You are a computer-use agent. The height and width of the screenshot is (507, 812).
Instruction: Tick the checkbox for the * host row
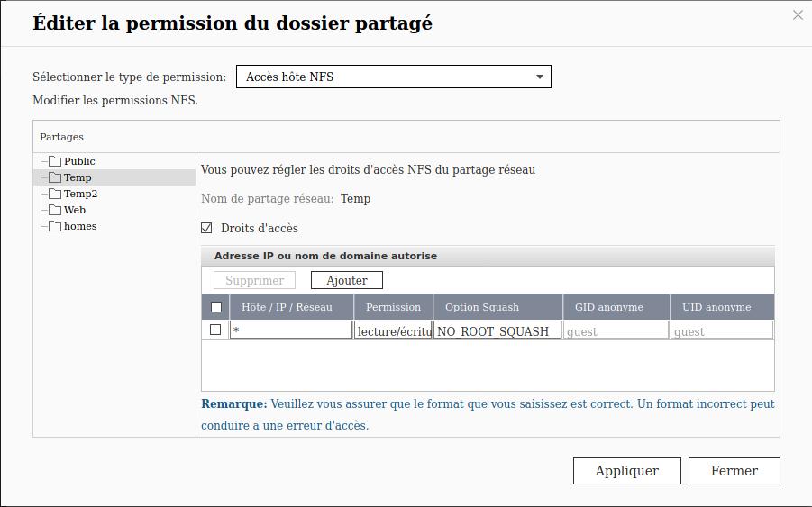point(215,330)
